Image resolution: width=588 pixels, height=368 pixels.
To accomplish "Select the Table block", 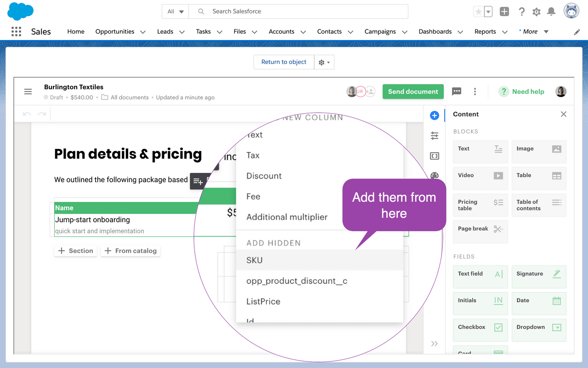I will (539, 178).
